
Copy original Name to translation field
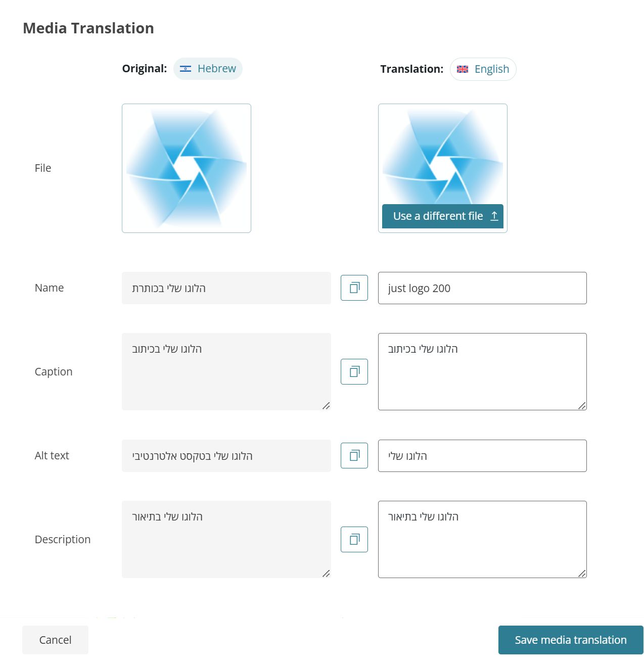click(x=354, y=288)
